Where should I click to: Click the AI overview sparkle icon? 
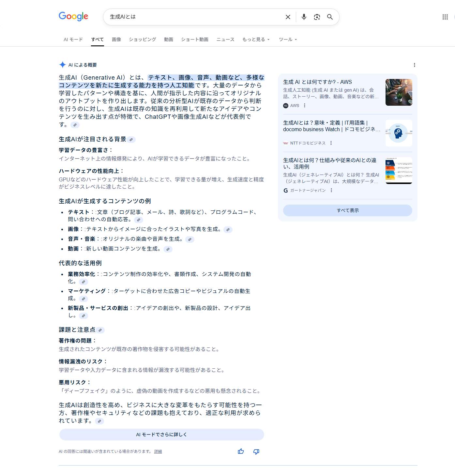63,65
